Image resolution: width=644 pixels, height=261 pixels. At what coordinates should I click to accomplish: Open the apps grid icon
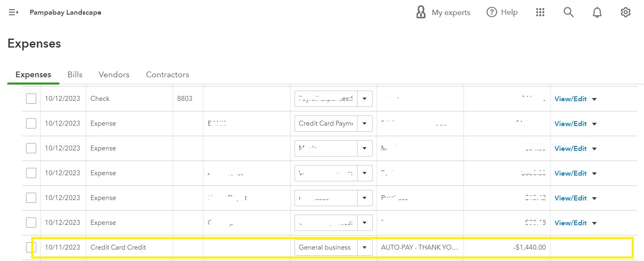tap(540, 12)
